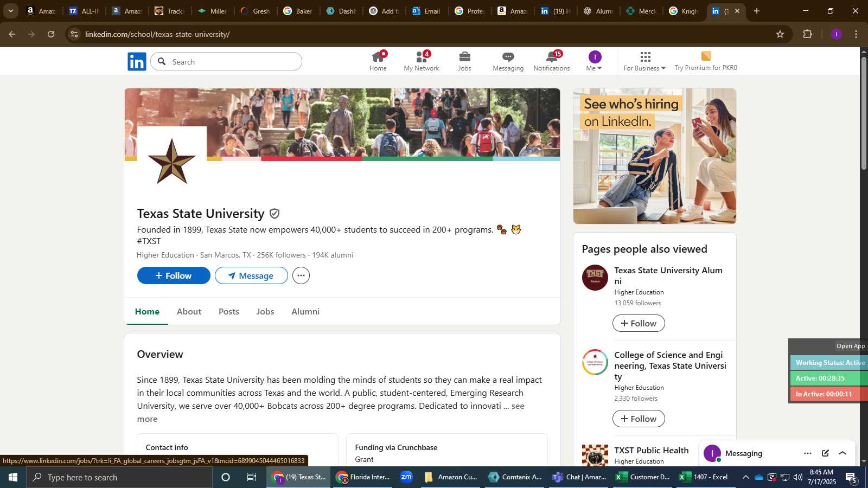Open Windows notification center

(851, 477)
